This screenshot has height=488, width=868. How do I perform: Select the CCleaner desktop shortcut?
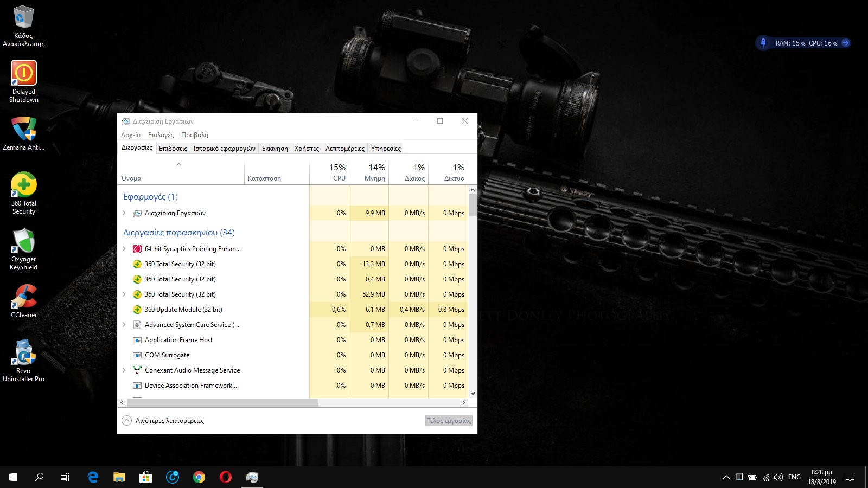[23, 301]
